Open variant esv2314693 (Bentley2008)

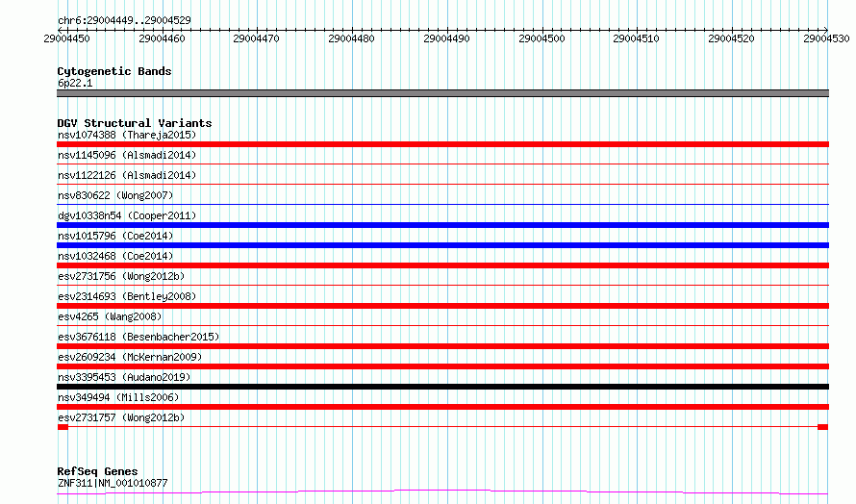(127, 296)
